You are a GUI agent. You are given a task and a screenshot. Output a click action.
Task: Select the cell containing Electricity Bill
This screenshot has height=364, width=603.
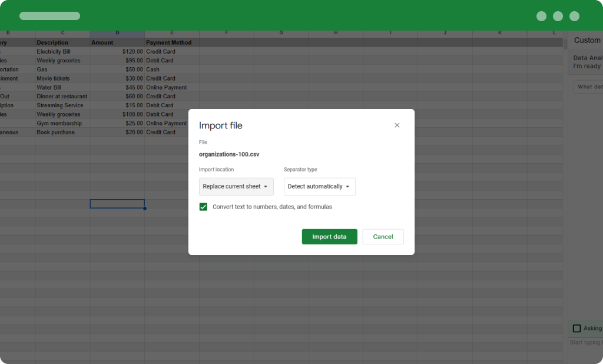(61, 51)
